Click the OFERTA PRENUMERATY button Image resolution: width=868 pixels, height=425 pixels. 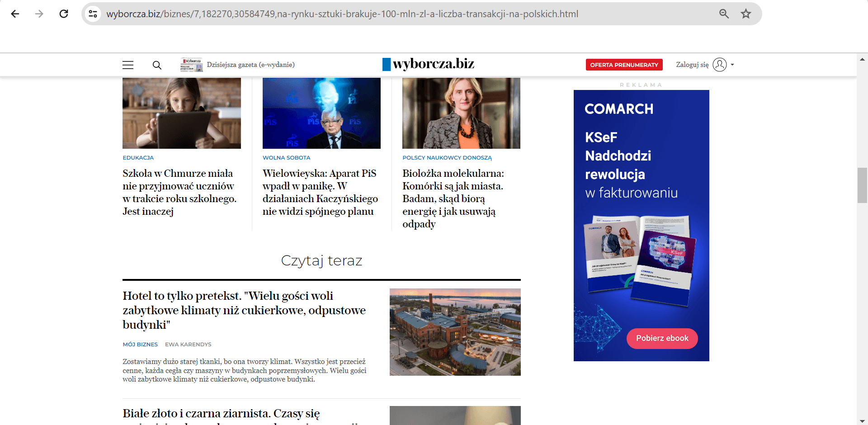(x=624, y=65)
